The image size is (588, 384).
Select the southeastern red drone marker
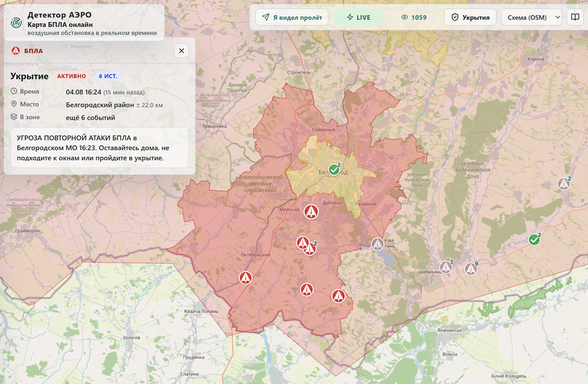[x=339, y=296]
